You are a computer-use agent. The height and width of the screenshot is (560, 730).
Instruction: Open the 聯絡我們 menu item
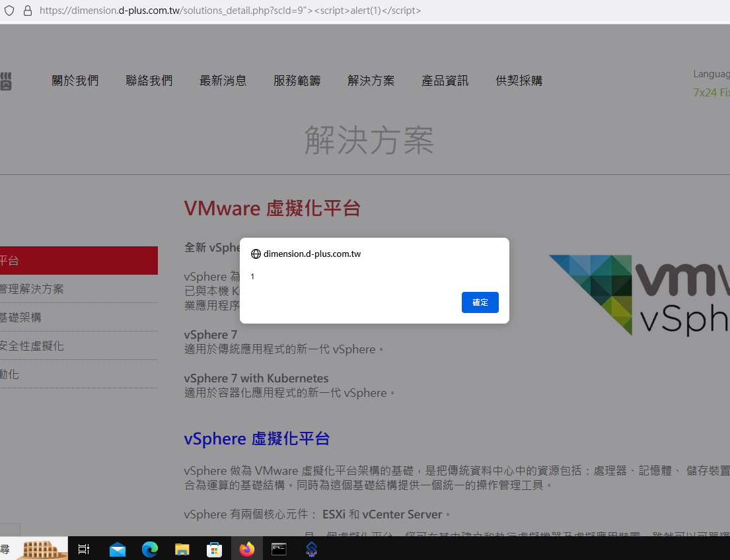[x=149, y=81]
